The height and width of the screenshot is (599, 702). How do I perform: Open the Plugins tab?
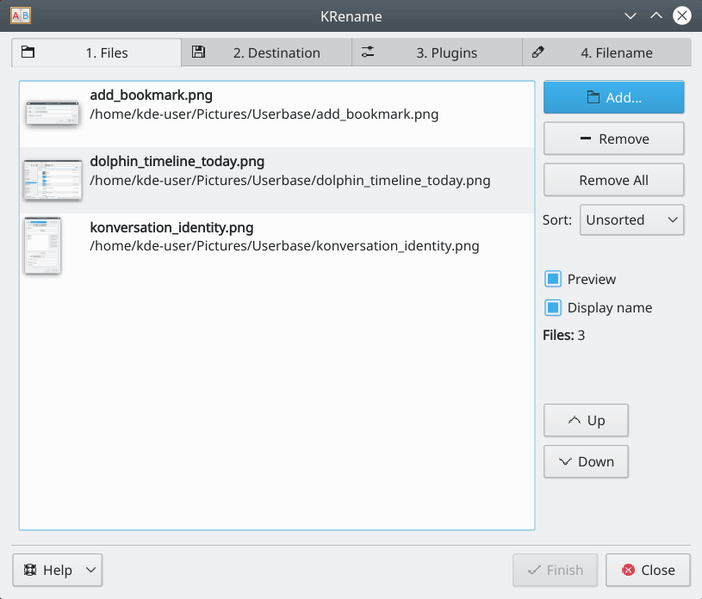437,53
